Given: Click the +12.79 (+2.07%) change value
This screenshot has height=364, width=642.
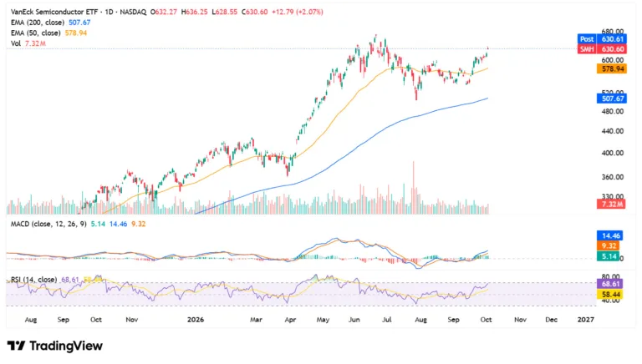Looking at the screenshot, I should [x=298, y=12].
